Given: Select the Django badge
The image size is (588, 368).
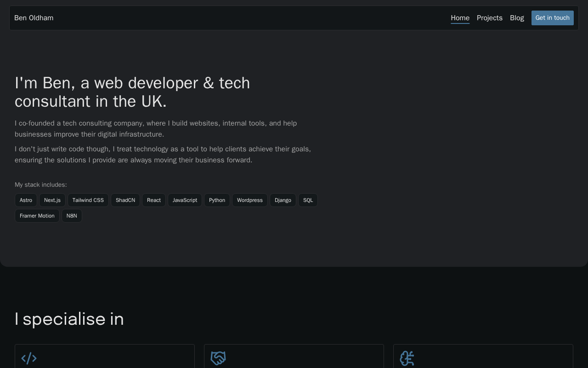Looking at the screenshot, I should point(283,200).
